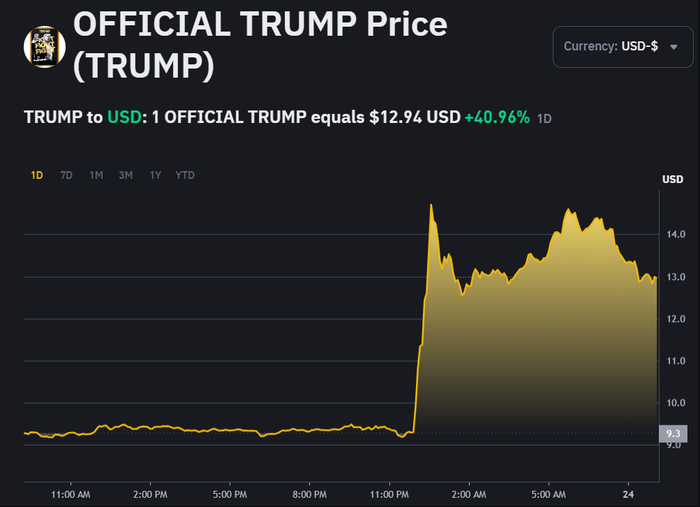The image size is (700, 507).
Task: Select the 3M chart range
Action: point(126,175)
